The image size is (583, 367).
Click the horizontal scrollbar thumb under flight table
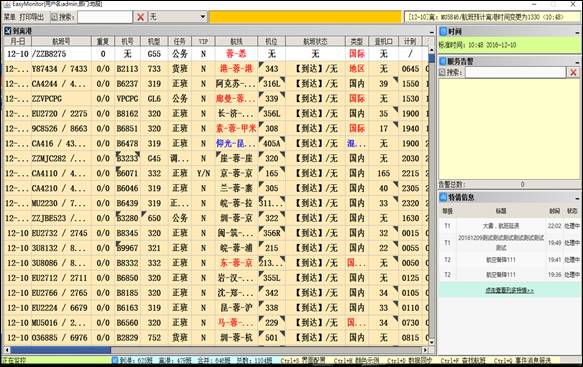coord(61,350)
